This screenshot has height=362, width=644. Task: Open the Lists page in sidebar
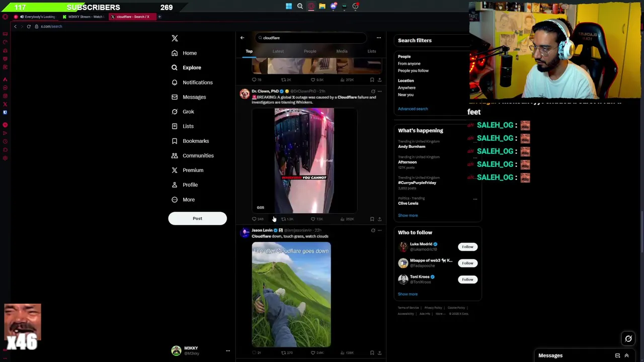coord(182,126)
